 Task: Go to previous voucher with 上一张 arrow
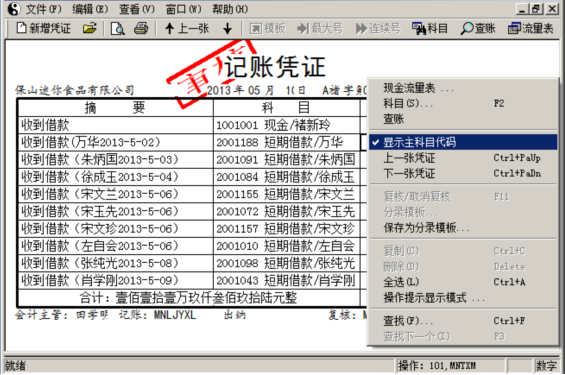187,28
